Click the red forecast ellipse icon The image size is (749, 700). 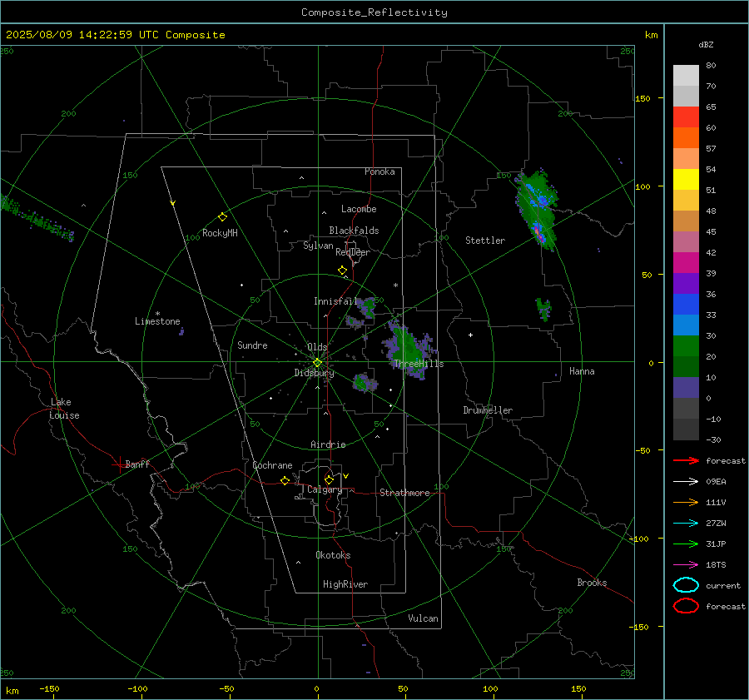pyautogui.click(x=686, y=606)
